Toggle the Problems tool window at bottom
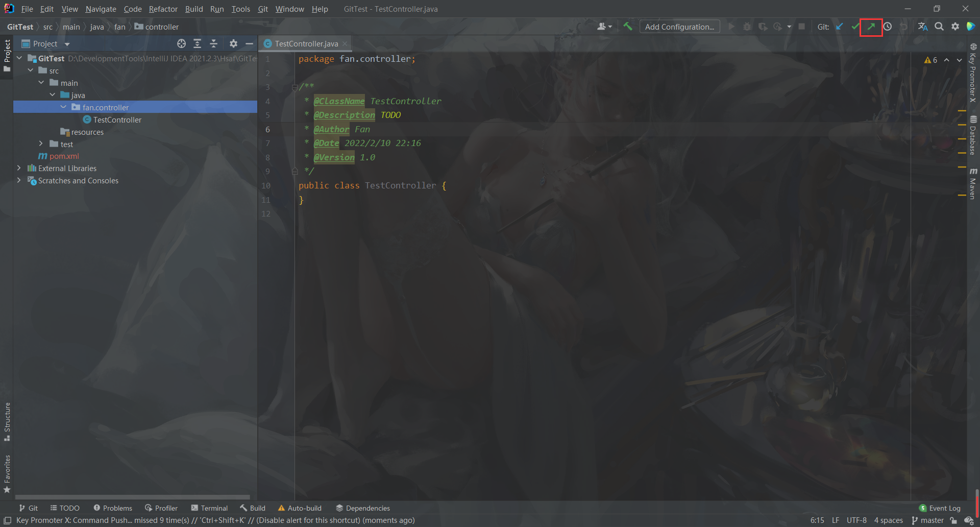Image resolution: width=980 pixels, height=527 pixels. [113, 508]
